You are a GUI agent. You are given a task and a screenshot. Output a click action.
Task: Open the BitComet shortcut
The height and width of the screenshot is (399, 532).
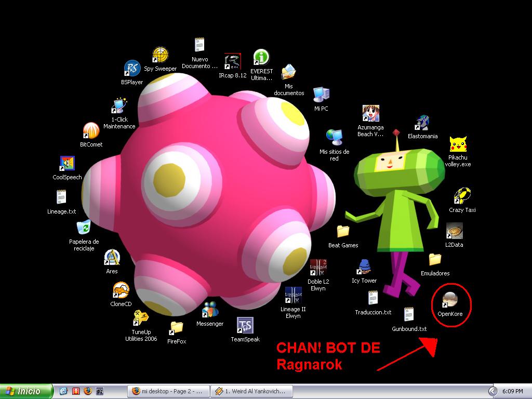click(91, 130)
